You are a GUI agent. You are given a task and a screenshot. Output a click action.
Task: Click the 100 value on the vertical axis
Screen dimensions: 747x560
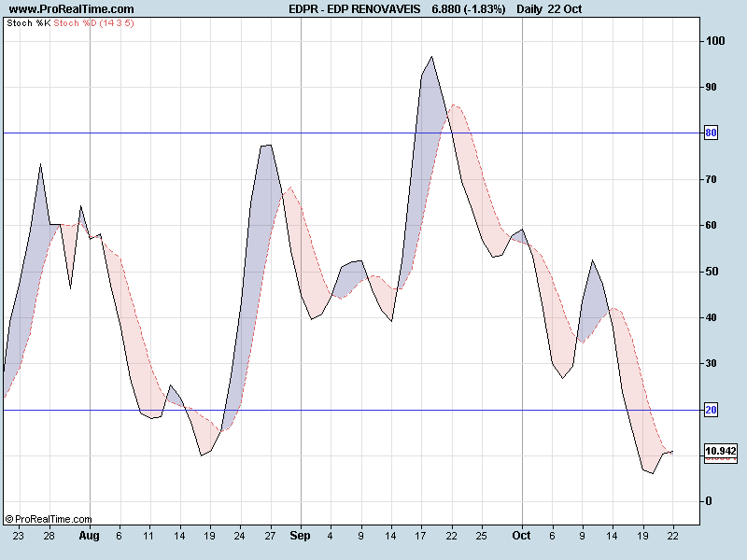coord(715,41)
